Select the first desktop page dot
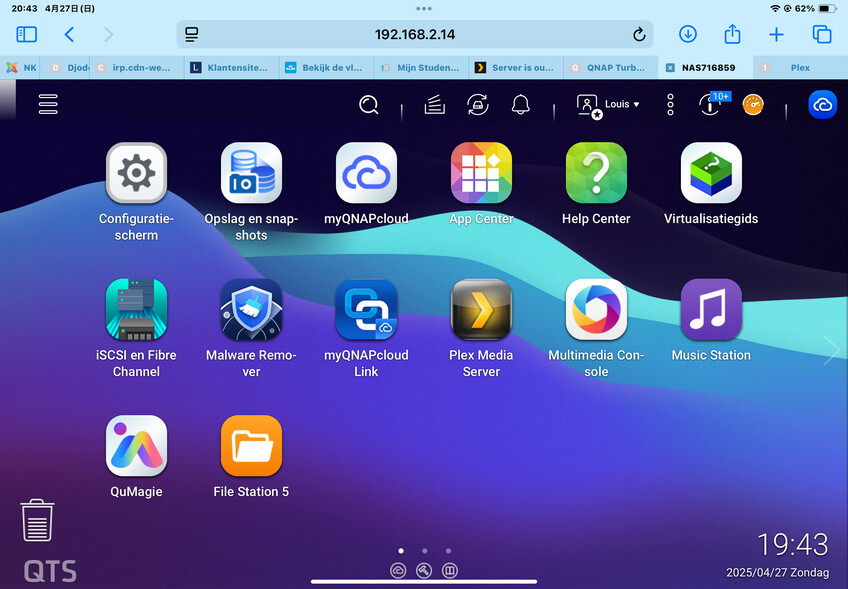 coord(401,551)
